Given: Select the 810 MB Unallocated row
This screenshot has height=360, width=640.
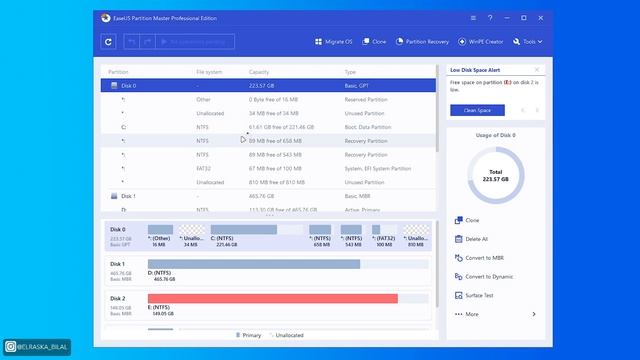Looking at the screenshot, I should [x=268, y=182].
